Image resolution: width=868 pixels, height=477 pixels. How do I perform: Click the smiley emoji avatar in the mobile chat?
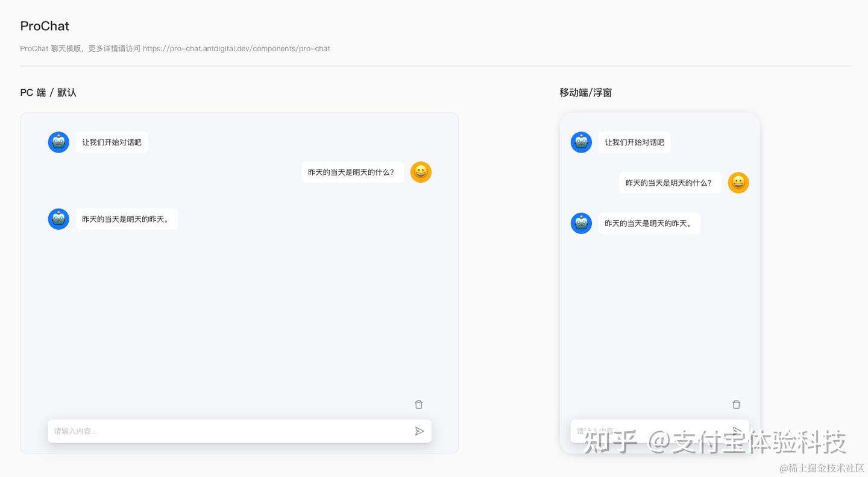click(738, 183)
